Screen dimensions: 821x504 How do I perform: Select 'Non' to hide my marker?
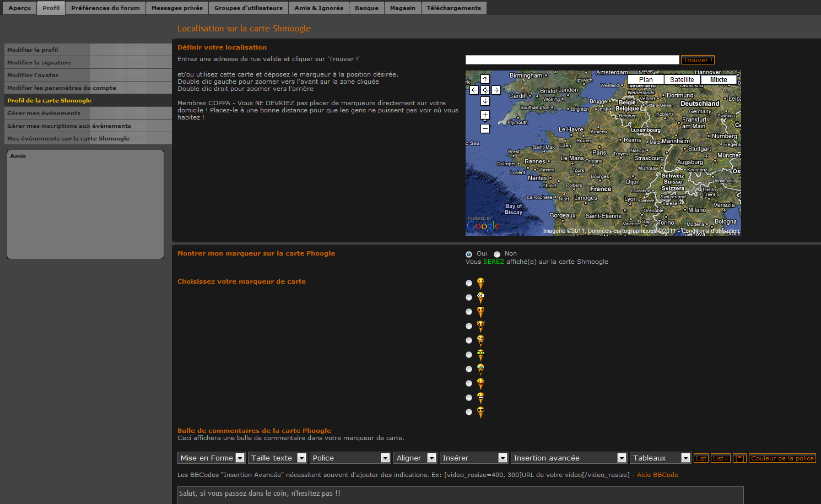[497, 254]
